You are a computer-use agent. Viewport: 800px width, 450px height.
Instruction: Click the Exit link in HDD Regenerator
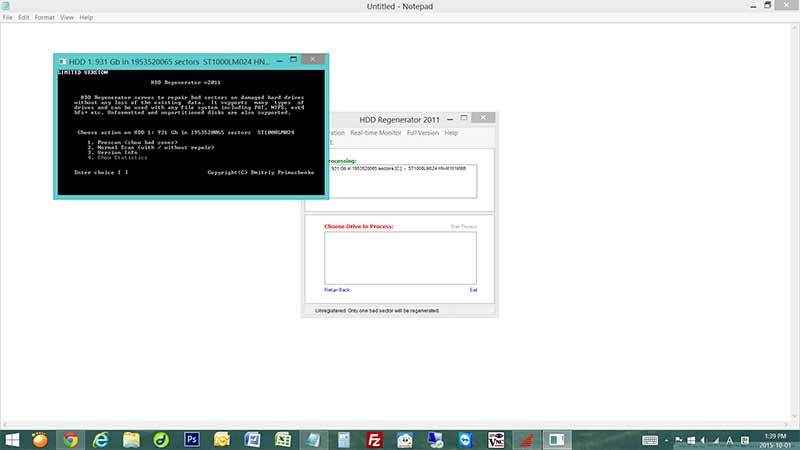coord(473,290)
